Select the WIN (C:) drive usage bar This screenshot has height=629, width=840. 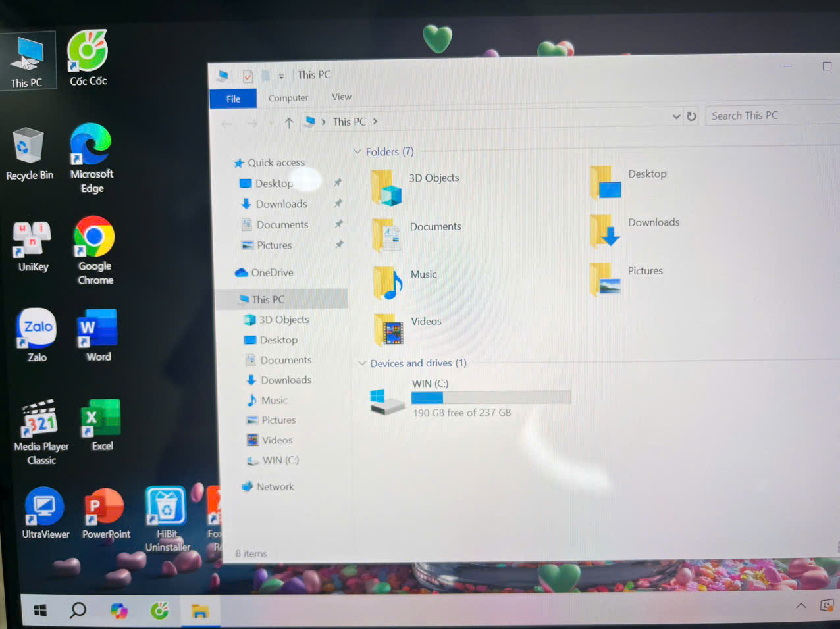pyautogui.click(x=490, y=397)
